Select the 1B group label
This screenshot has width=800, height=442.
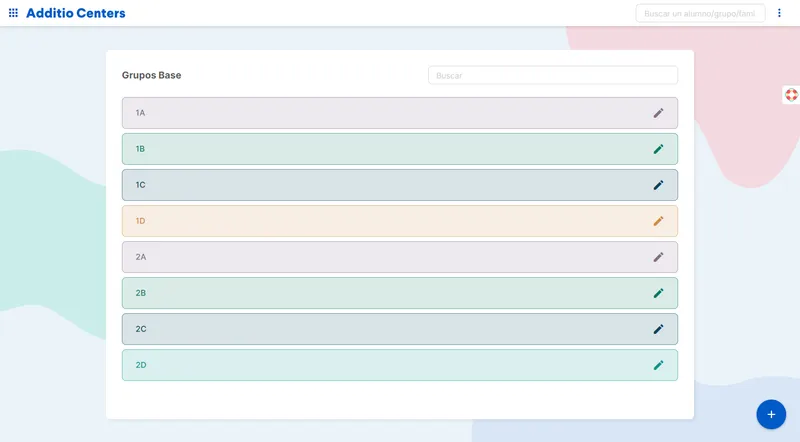tap(140, 149)
